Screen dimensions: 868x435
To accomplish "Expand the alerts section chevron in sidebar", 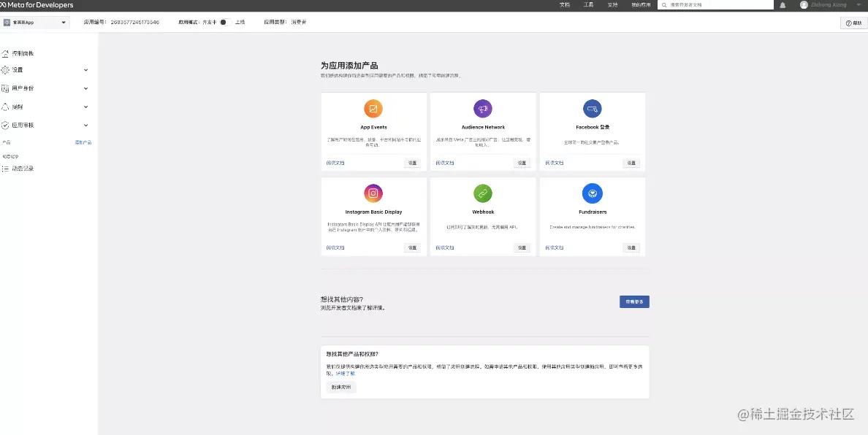I will pyautogui.click(x=85, y=107).
